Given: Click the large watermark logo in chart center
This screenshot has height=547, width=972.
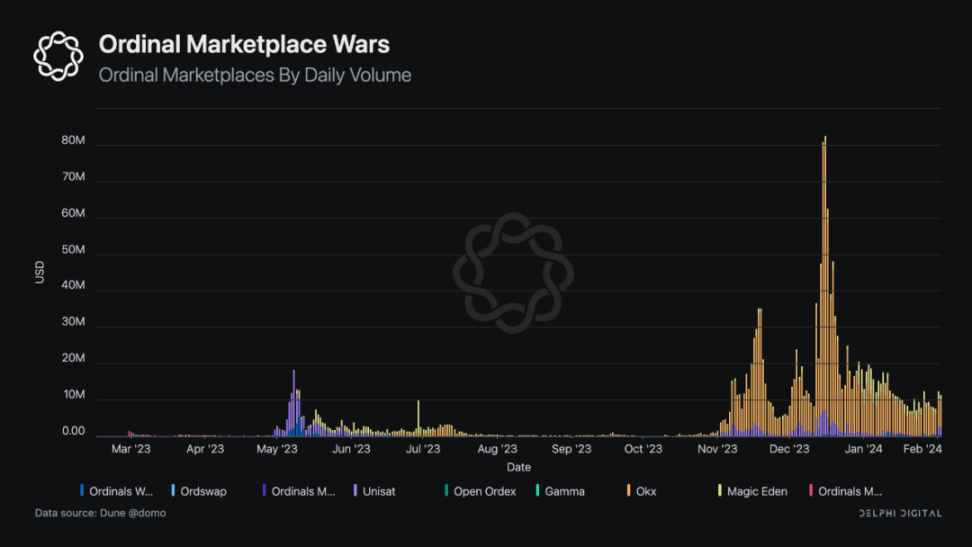Looking at the screenshot, I should pyautogui.click(x=512, y=272).
